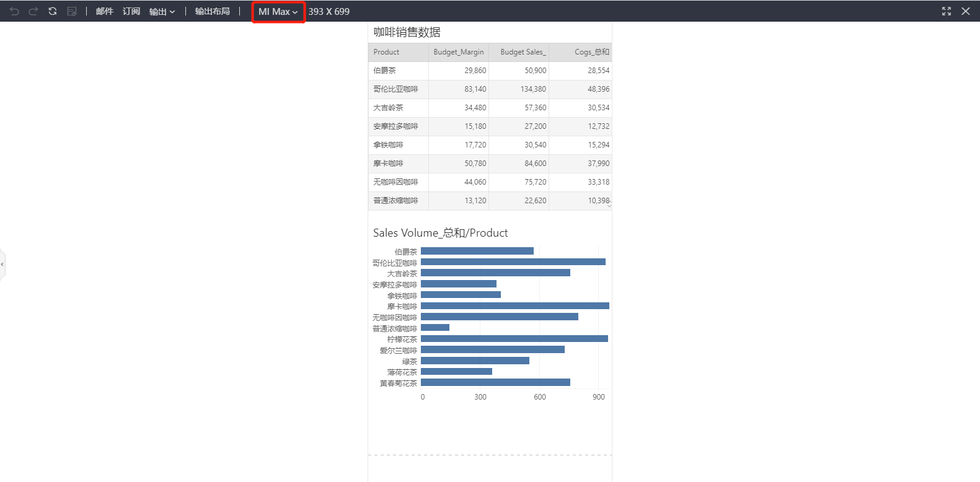
Task: Click the 普通浓缩咖啡 bar in the chart
Action: (x=435, y=328)
